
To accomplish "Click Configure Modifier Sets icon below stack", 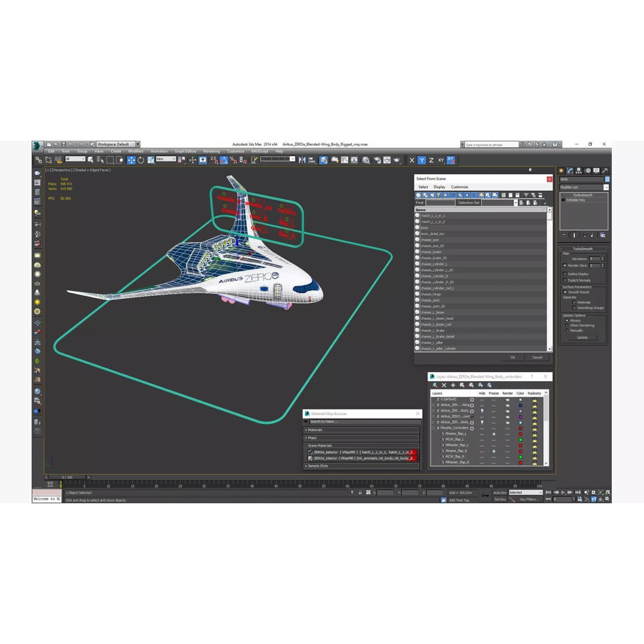I will click(602, 236).
